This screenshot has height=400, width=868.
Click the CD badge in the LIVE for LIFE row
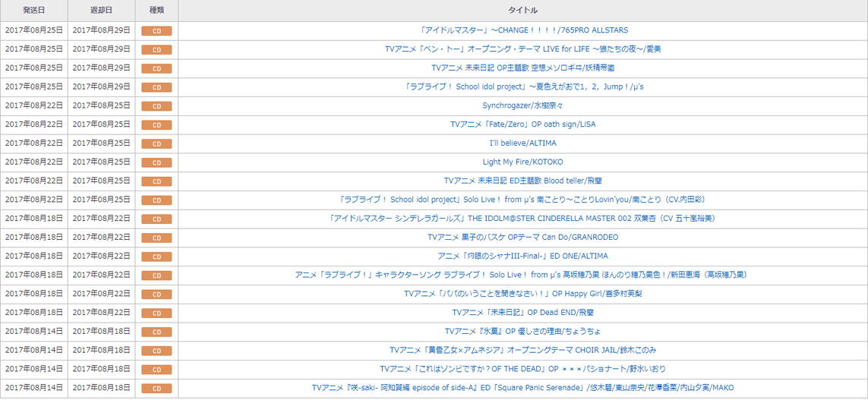click(x=156, y=50)
